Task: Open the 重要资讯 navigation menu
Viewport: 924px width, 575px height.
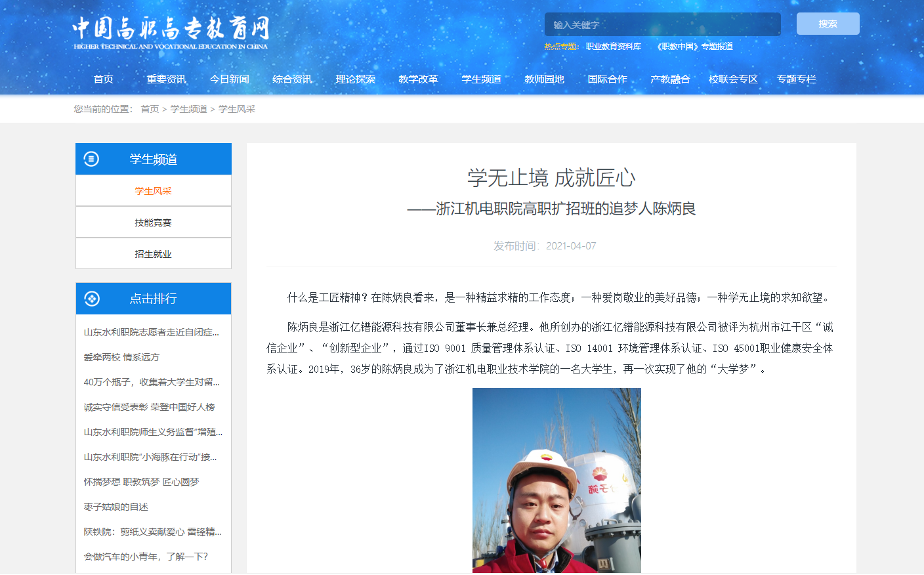Action: click(x=166, y=79)
